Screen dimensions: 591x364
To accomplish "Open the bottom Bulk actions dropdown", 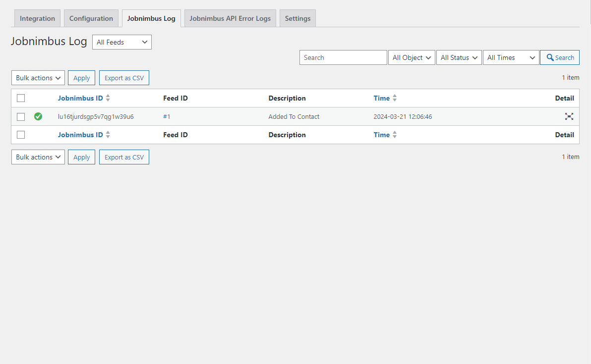I will click(38, 157).
